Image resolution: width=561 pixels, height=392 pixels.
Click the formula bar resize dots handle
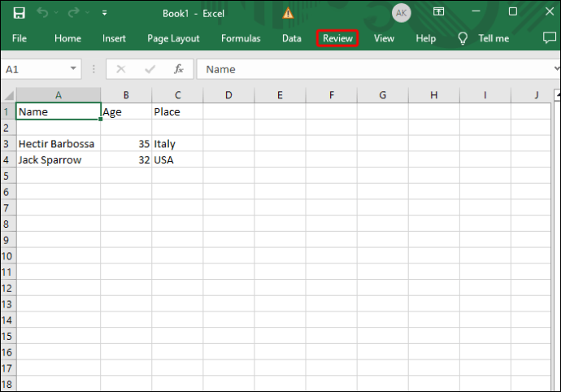(x=93, y=69)
